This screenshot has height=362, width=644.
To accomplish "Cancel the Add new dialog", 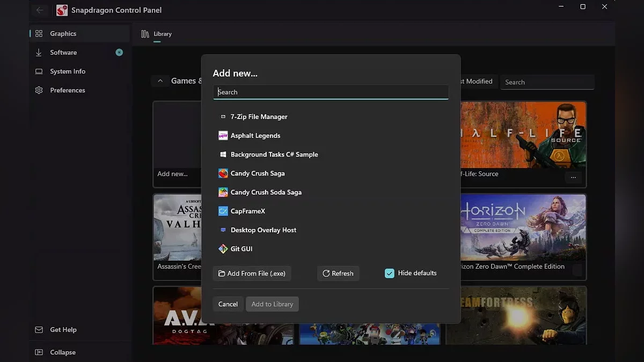I will [x=228, y=304].
